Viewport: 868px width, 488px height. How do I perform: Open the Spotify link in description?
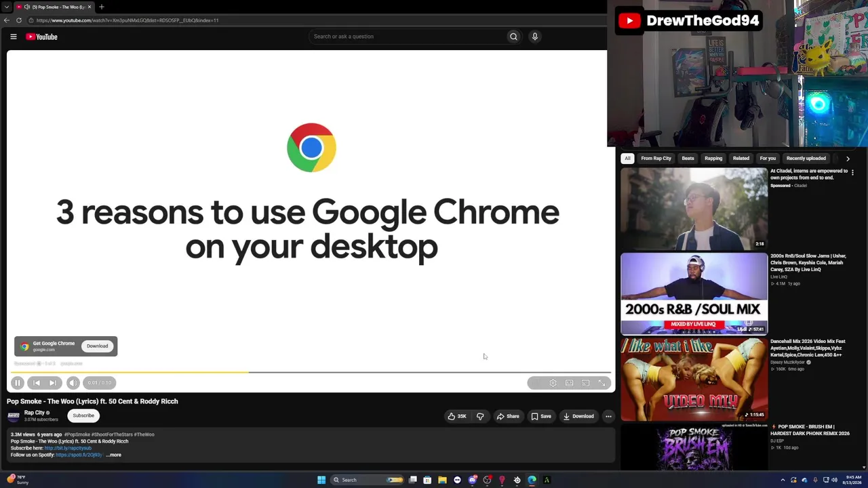click(79, 455)
